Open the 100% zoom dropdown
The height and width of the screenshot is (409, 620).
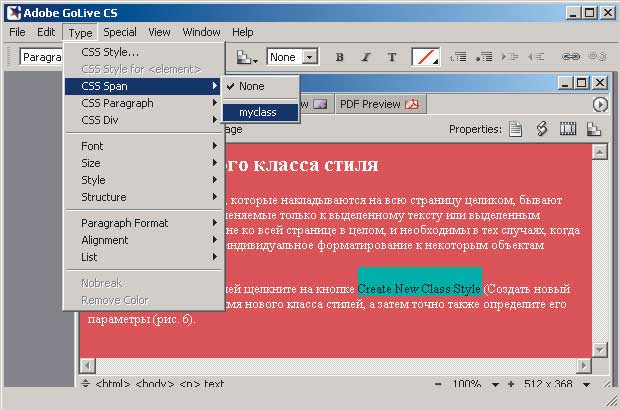[x=495, y=384]
